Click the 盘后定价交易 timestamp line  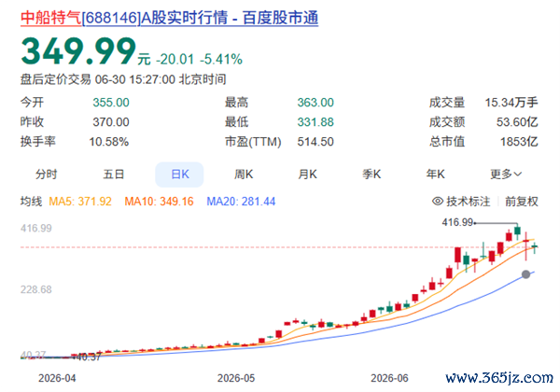(123, 79)
